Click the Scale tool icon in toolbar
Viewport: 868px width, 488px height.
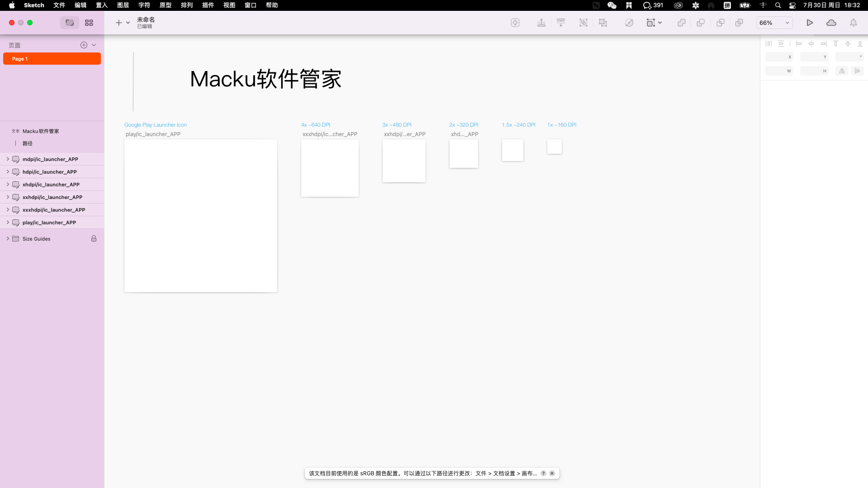click(650, 23)
